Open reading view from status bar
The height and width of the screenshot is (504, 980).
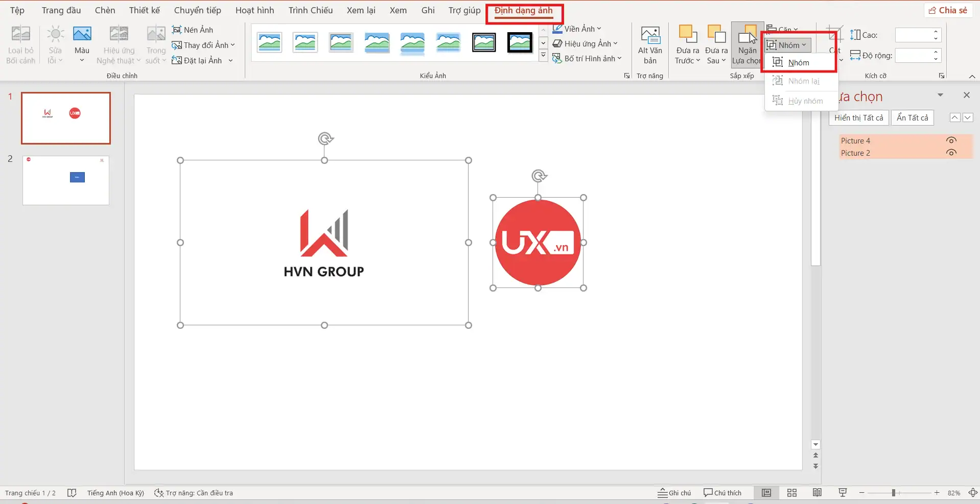coord(817,493)
